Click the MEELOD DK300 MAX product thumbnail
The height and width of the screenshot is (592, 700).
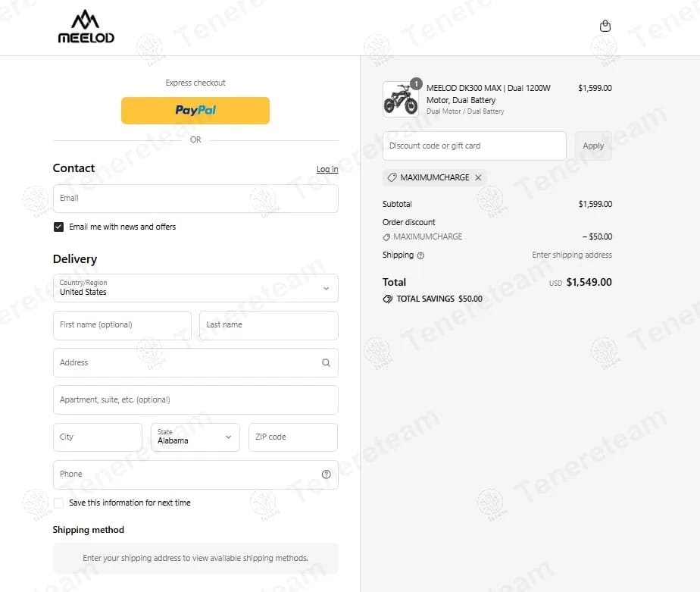(x=401, y=99)
